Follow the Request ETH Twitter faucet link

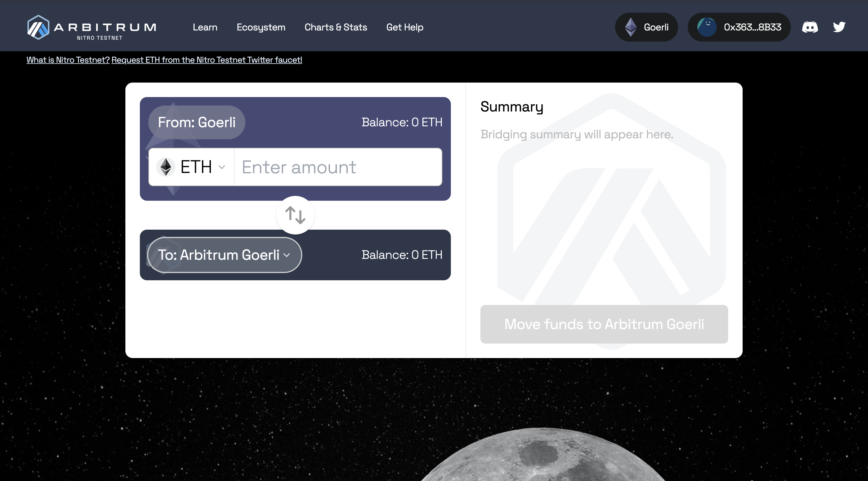(206, 60)
